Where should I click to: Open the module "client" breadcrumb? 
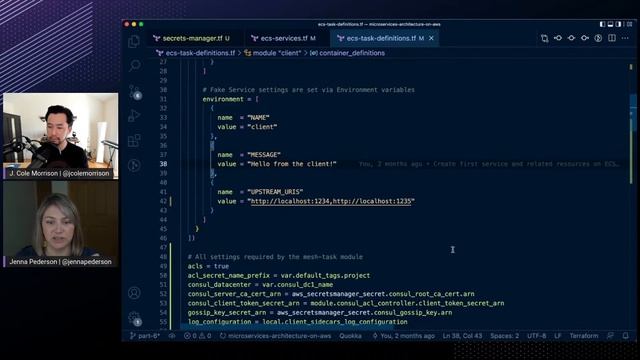[x=273, y=53]
